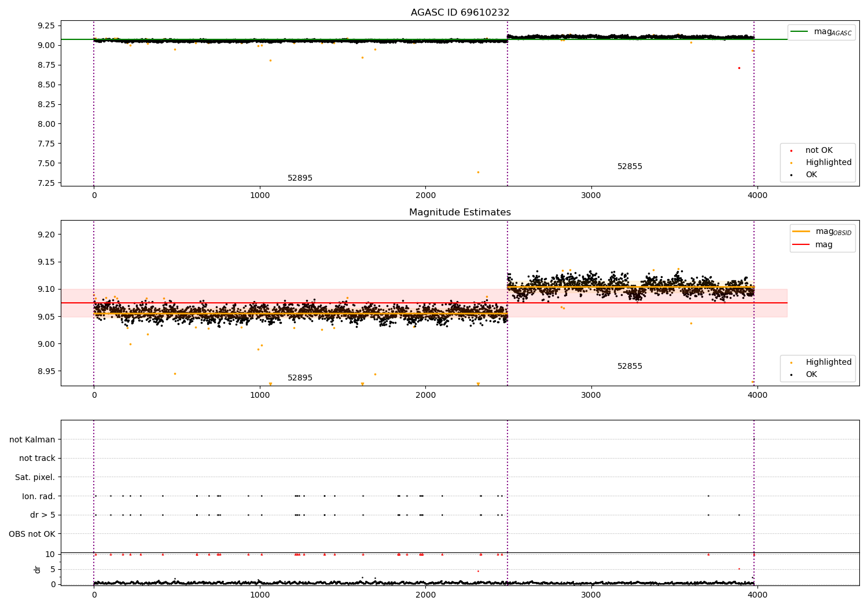
Task: Click the 9.15 y-axis tick label
Action: pyautogui.click(x=46, y=262)
